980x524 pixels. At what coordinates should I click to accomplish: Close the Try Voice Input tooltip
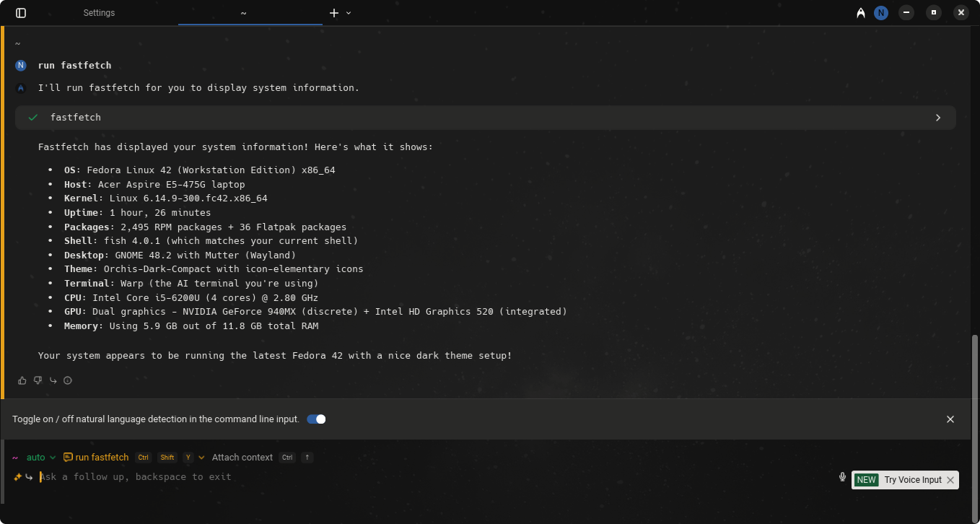point(950,480)
